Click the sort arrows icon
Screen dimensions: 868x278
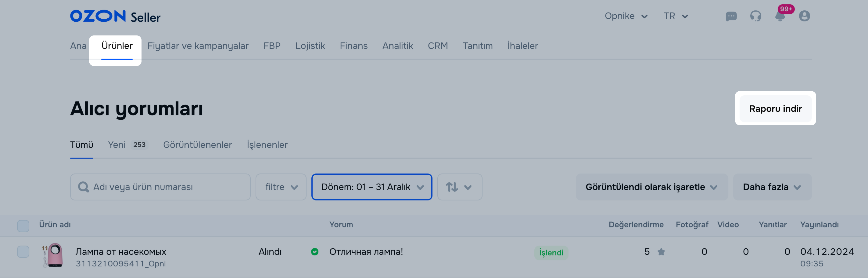click(x=452, y=187)
